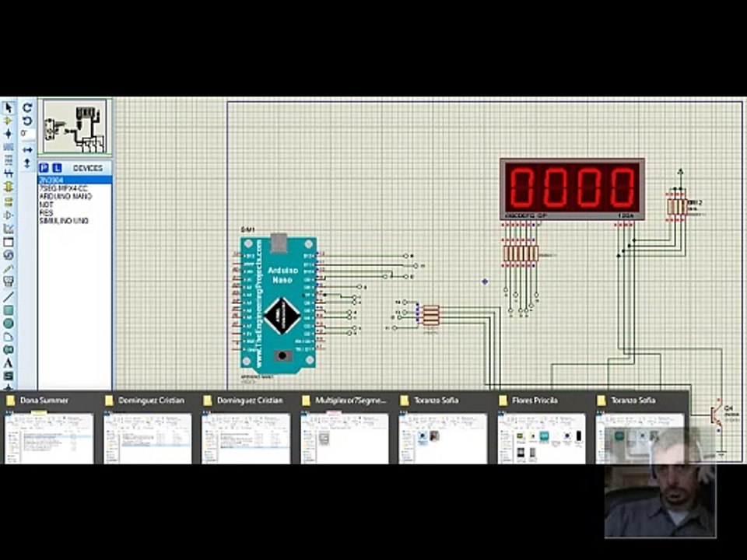
Task: Select the Active Popup rectangle tool
Action: click(x=8, y=242)
